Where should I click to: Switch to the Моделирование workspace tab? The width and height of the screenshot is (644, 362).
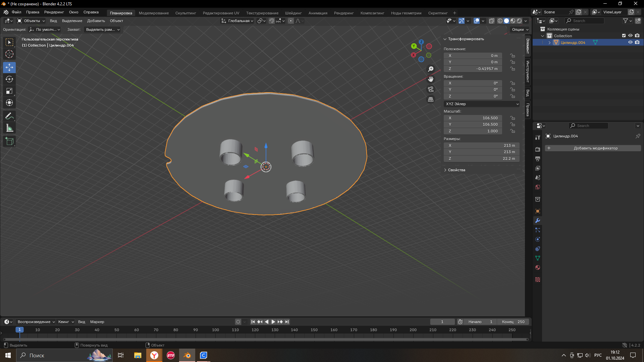pos(154,13)
